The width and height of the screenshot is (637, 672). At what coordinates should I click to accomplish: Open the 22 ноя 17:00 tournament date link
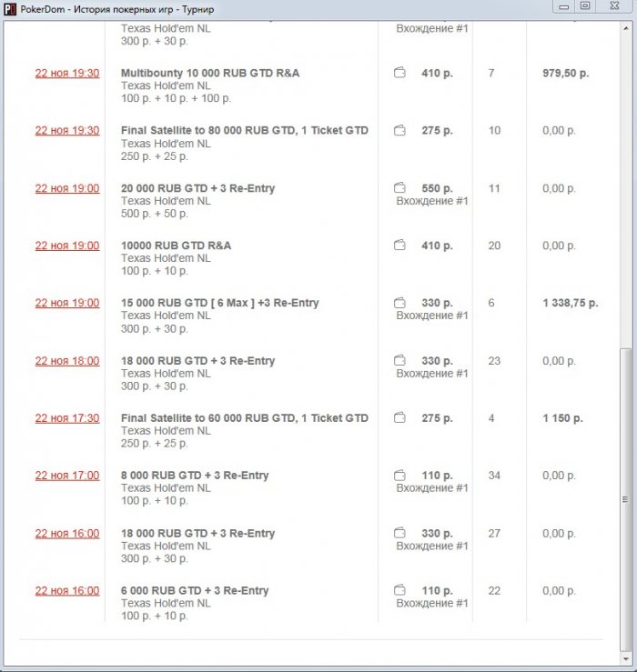point(67,476)
